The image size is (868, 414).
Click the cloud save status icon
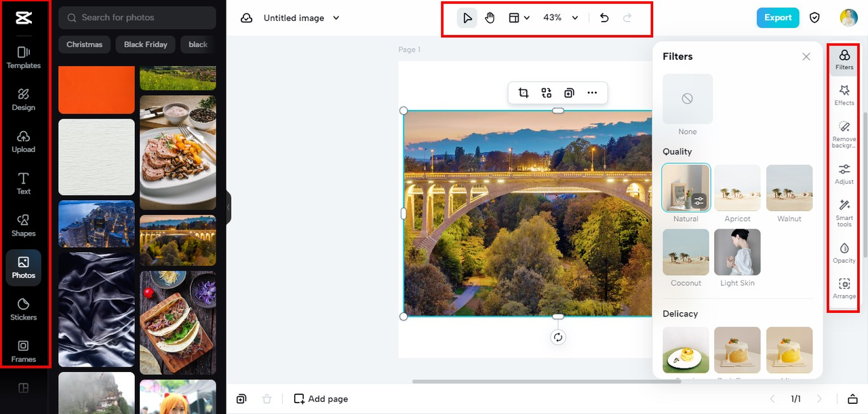coord(247,18)
